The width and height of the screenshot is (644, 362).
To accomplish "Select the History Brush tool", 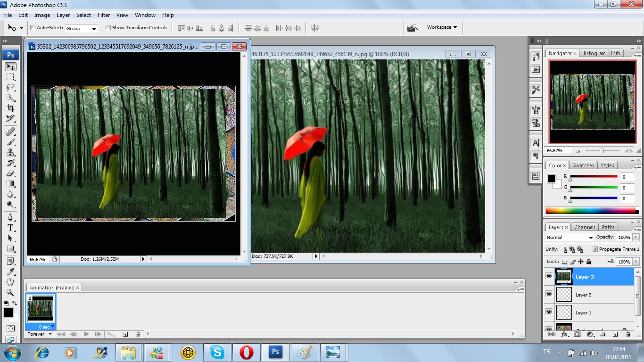I will click(10, 163).
